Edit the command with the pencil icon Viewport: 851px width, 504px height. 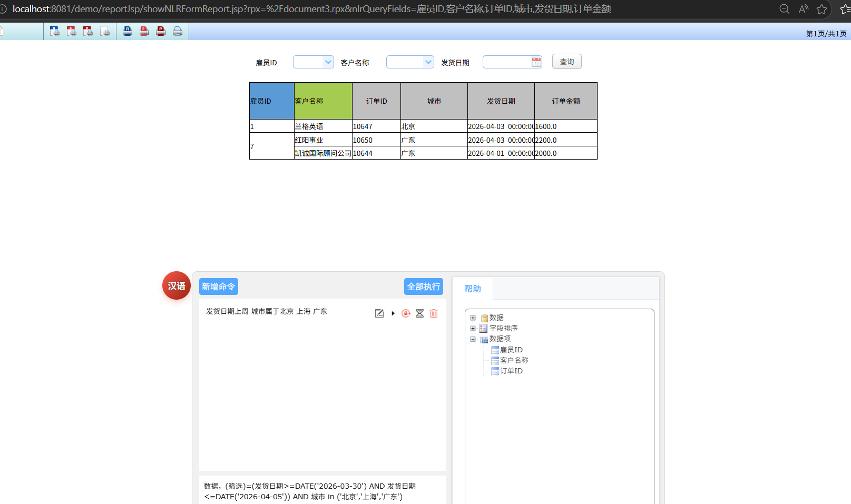point(379,313)
